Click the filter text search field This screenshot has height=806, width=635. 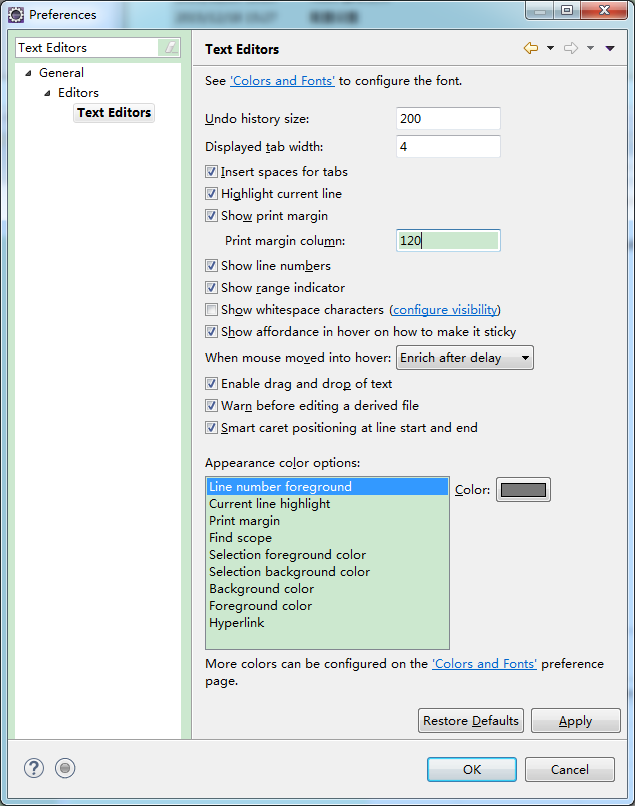(87, 48)
